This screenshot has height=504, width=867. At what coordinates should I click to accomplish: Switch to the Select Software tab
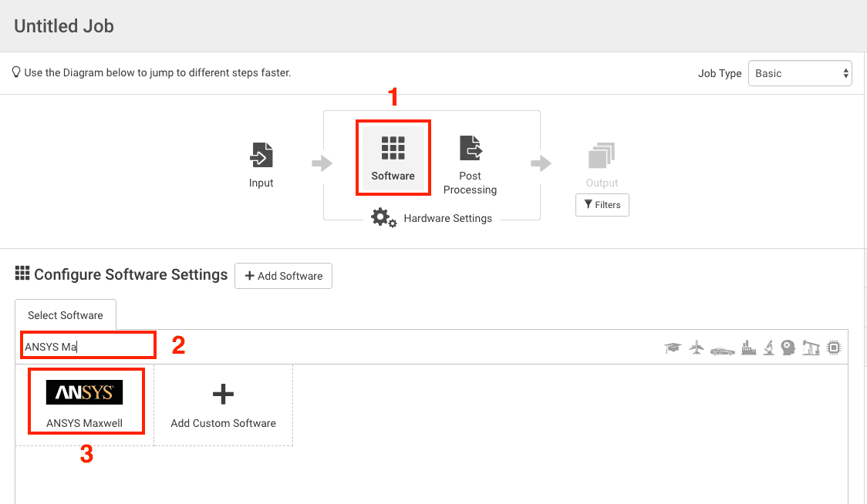[x=66, y=315]
